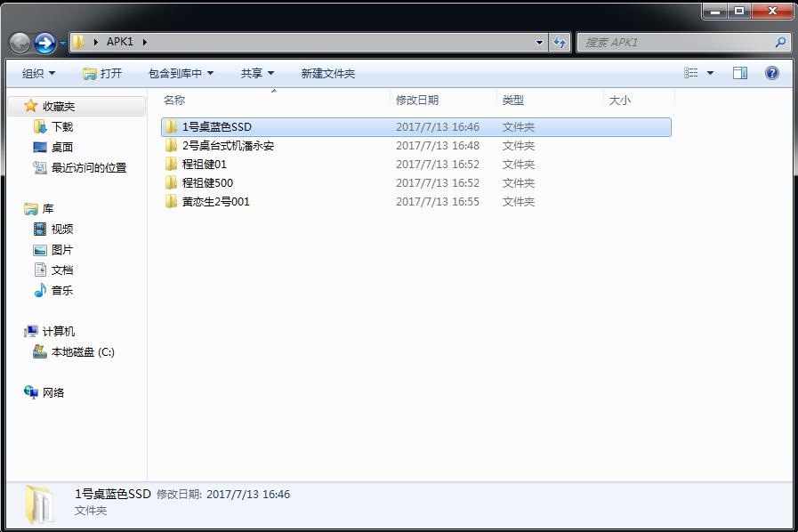Click the search magnifier icon

click(x=780, y=42)
